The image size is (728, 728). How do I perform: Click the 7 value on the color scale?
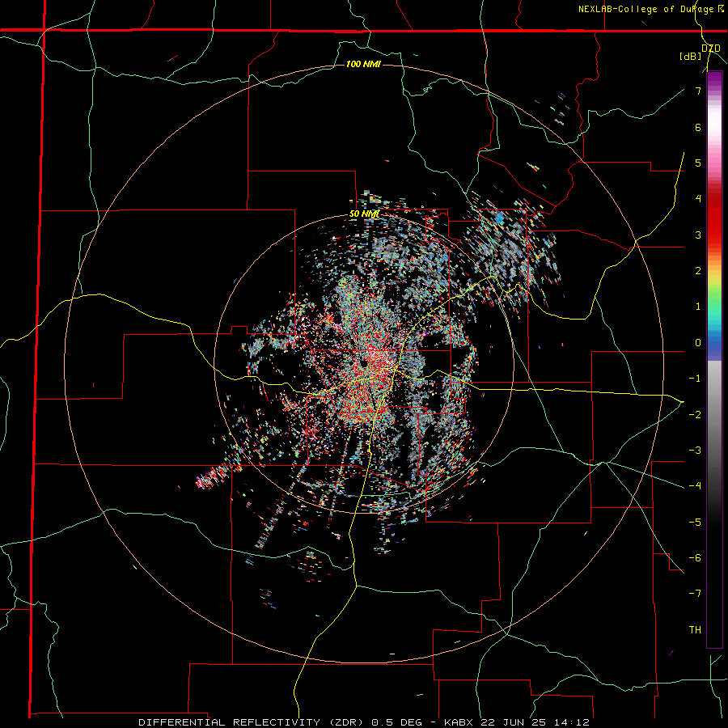tap(698, 91)
